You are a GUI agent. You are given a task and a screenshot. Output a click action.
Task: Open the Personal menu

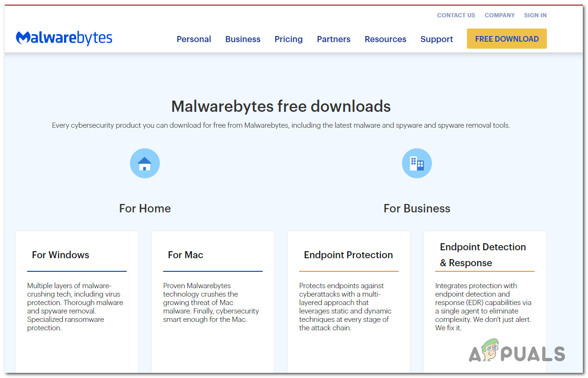(x=194, y=39)
